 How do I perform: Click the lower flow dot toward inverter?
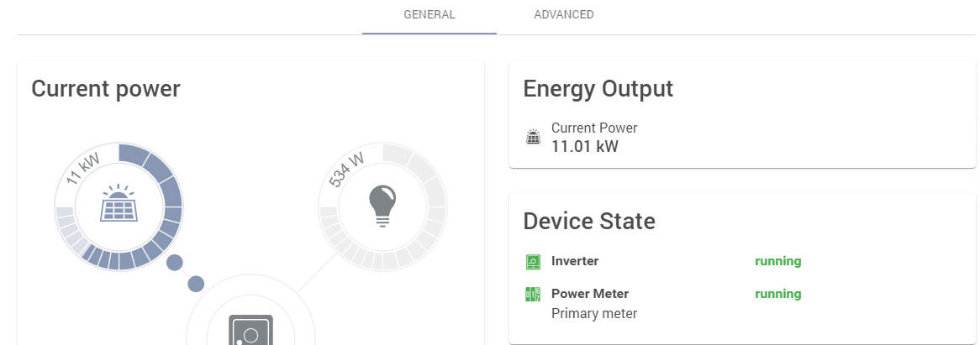(x=196, y=284)
